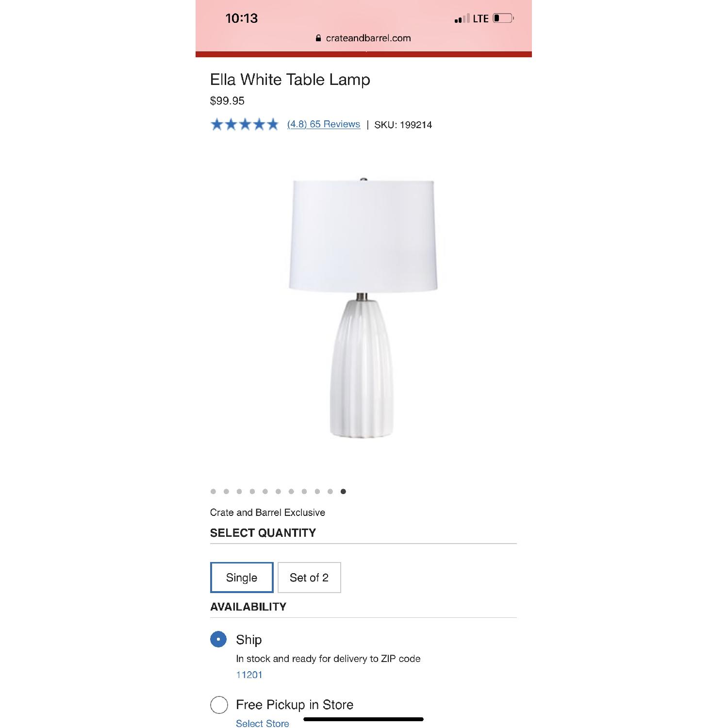Screen dimensions: 728x728
Task: Click the Set of 2 option
Action: click(x=309, y=578)
